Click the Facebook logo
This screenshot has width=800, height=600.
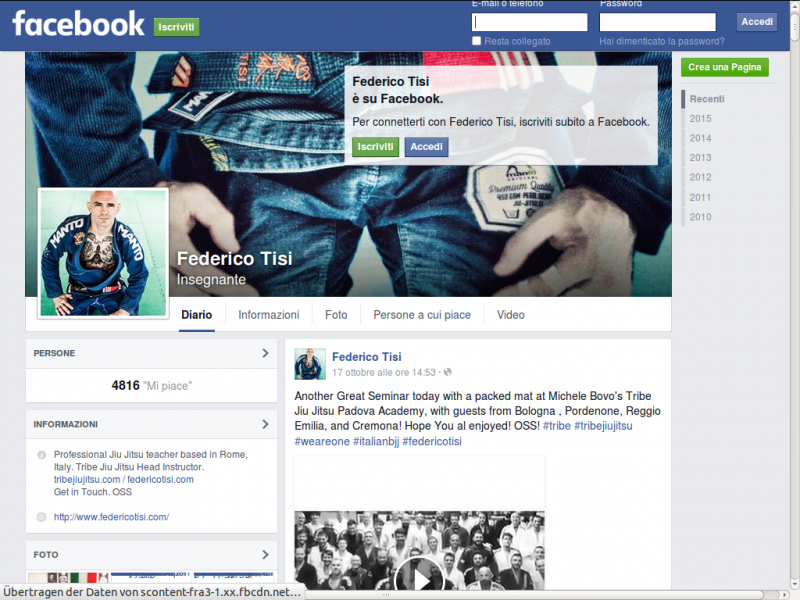[x=78, y=24]
